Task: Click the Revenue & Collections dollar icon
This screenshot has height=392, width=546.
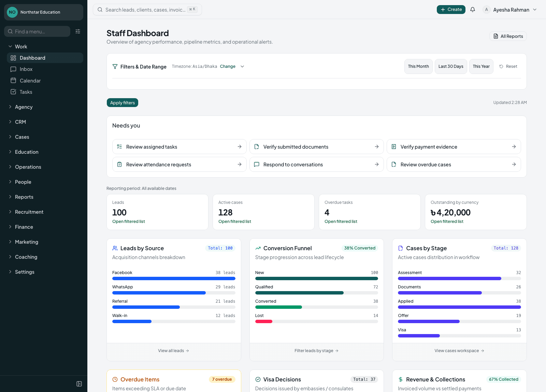Action: [401, 379]
